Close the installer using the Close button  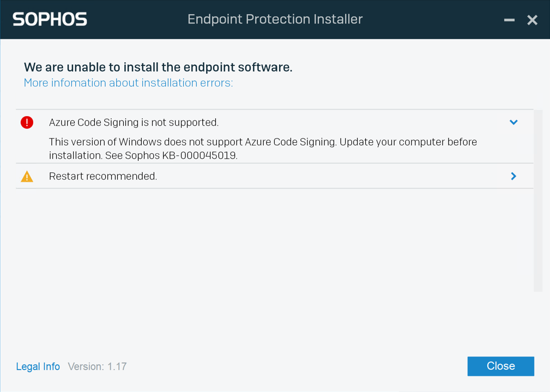pyautogui.click(x=500, y=366)
